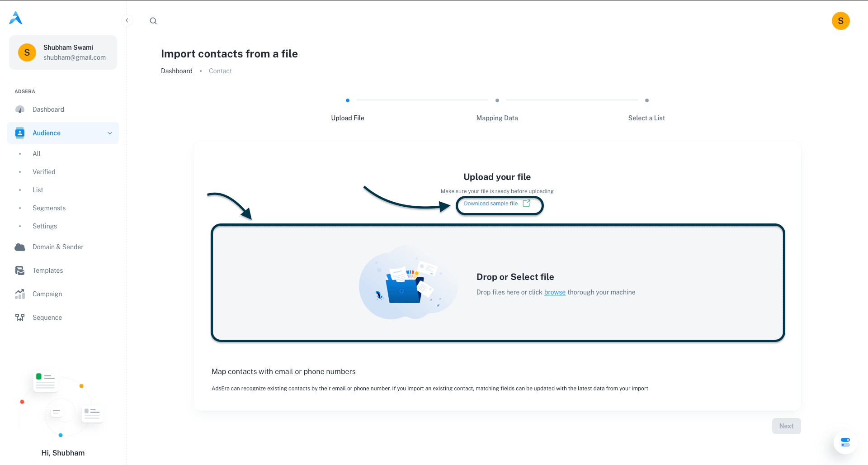The image size is (868, 465).
Task: Click the Domain & Sender cloud icon
Action: pos(20,247)
